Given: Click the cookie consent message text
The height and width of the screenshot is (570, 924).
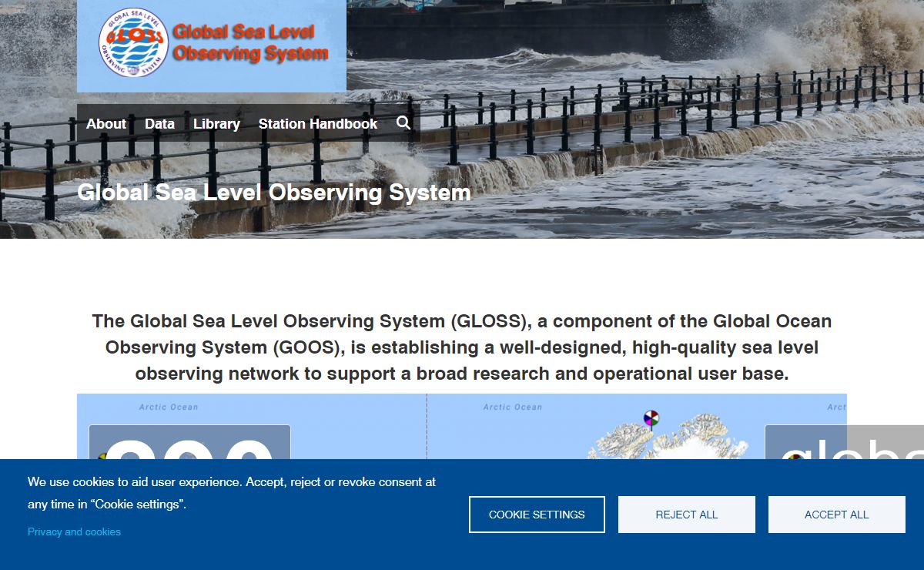Looking at the screenshot, I should (x=232, y=493).
